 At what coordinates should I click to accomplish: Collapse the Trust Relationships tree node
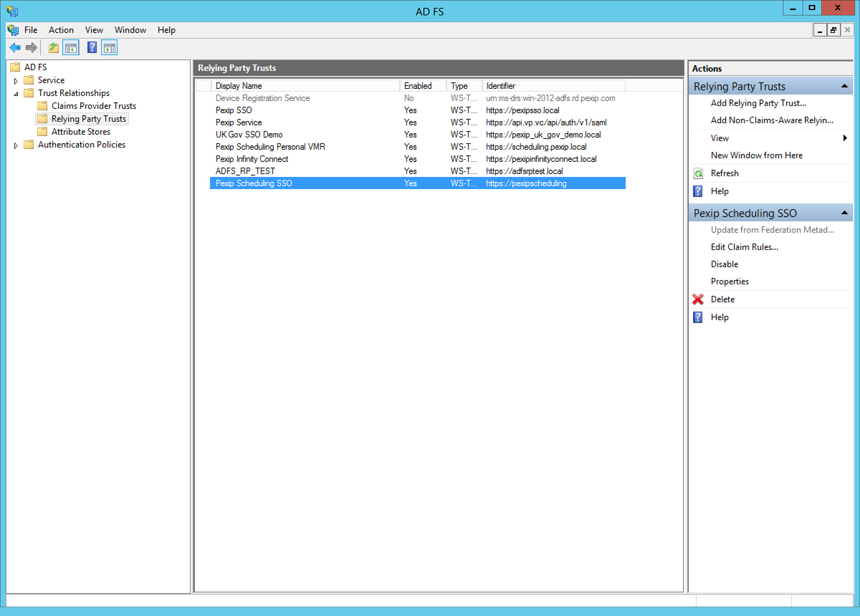point(16,93)
